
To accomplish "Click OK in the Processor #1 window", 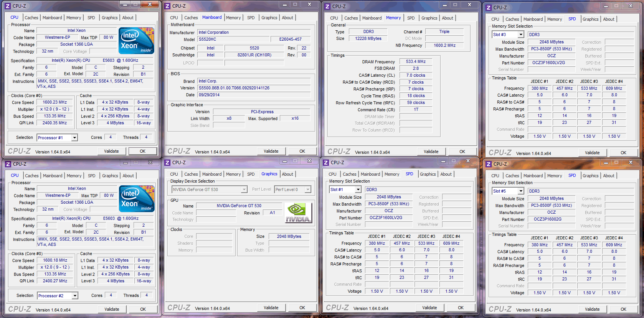I will pyautogui.click(x=142, y=151).
